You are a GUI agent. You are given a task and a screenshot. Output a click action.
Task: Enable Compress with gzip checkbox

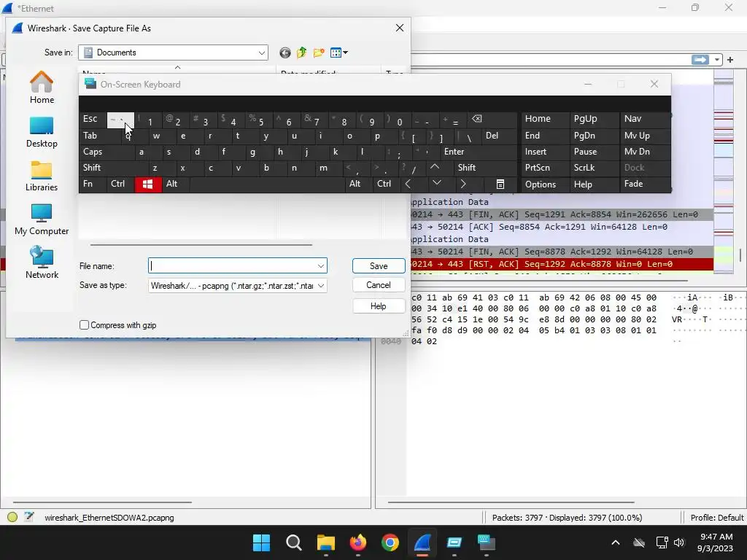pos(85,325)
